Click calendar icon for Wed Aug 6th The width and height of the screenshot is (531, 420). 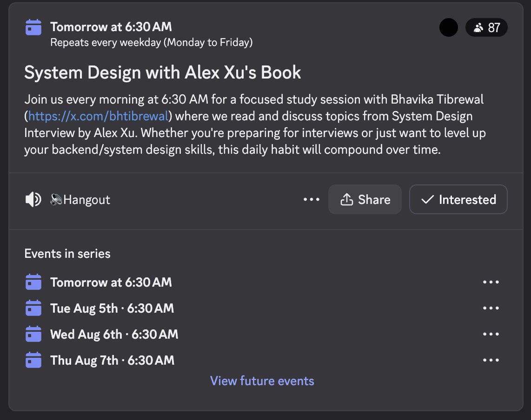pyautogui.click(x=33, y=334)
